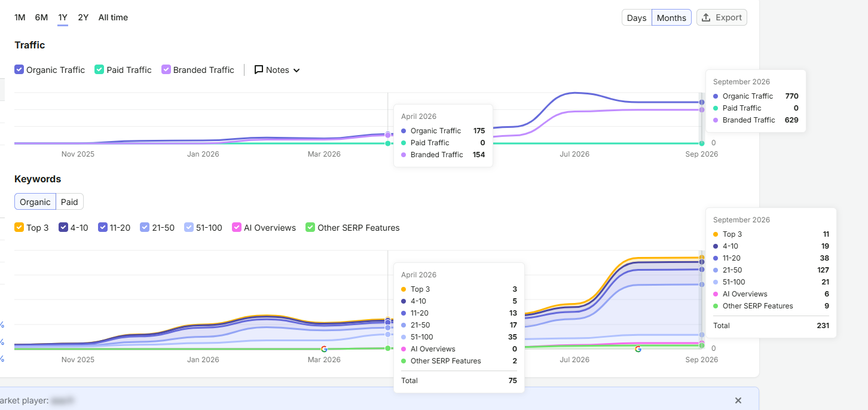Click the Google update marker near Aug 2026

click(x=638, y=348)
